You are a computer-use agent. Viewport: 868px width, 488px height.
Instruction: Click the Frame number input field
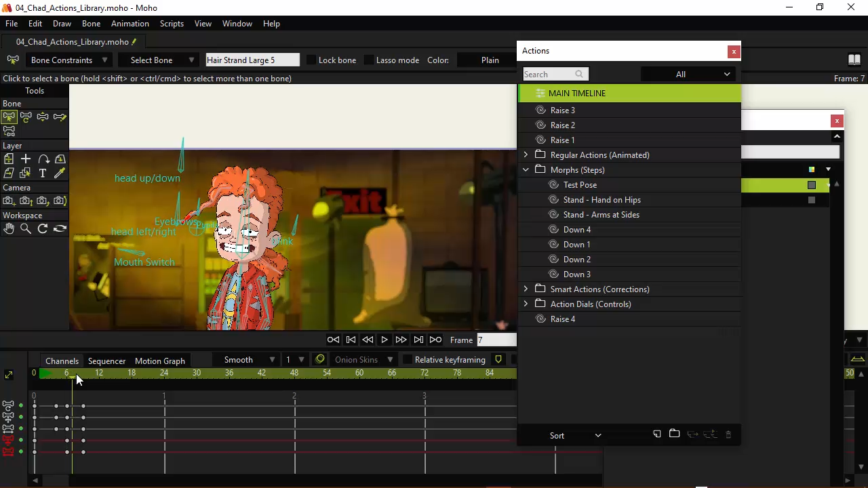(496, 340)
